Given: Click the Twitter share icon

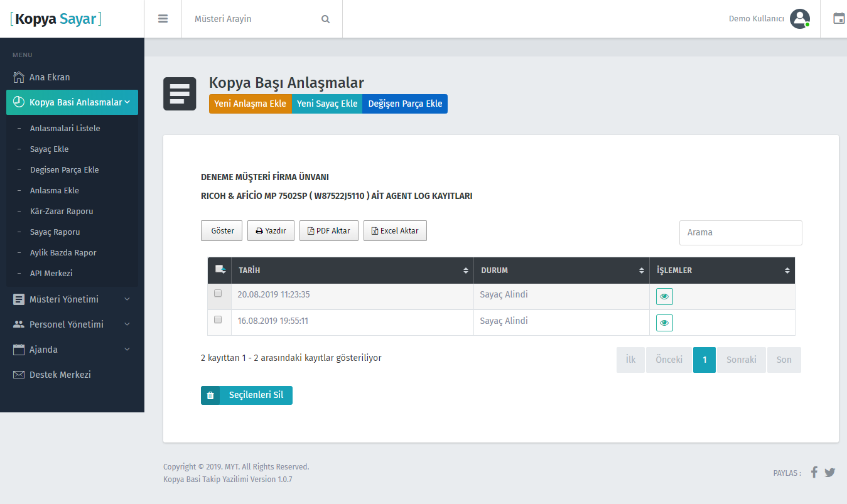Looking at the screenshot, I should 829,473.
